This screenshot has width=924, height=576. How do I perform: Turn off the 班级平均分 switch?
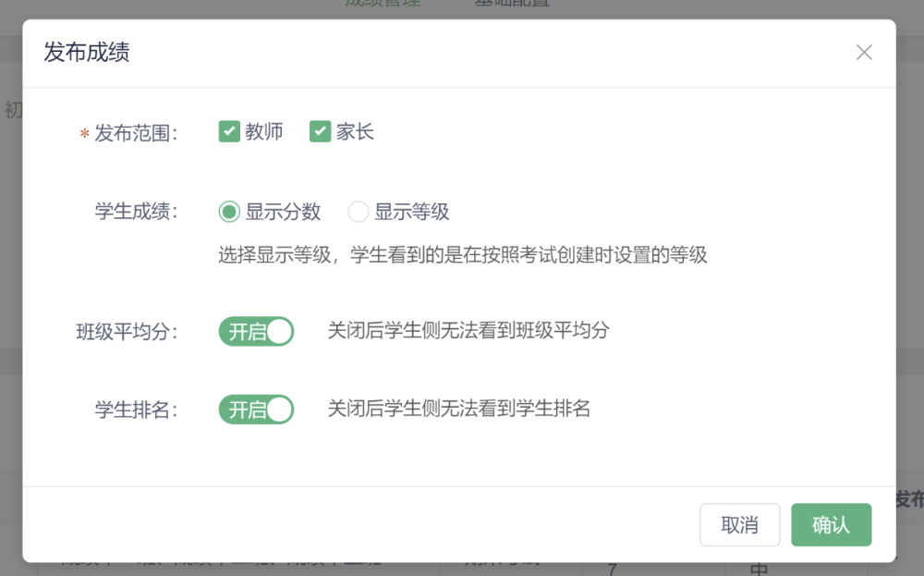pyautogui.click(x=256, y=331)
